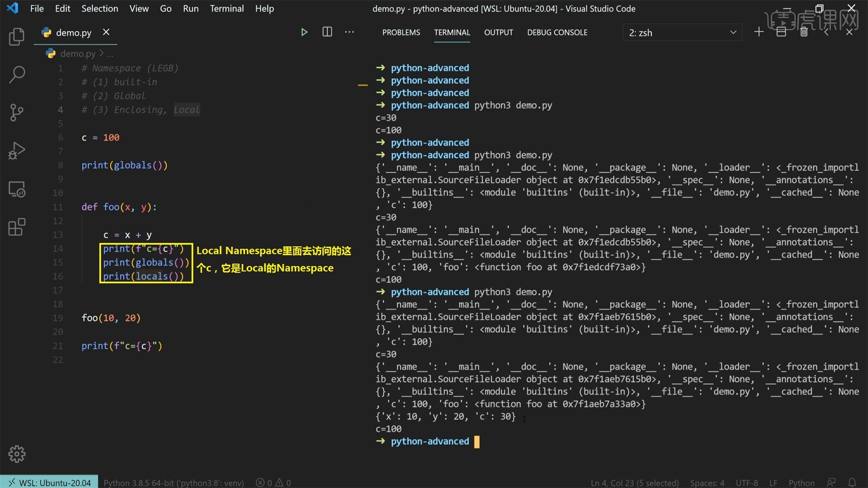Open the Run and Debug view

[x=17, y=151]
